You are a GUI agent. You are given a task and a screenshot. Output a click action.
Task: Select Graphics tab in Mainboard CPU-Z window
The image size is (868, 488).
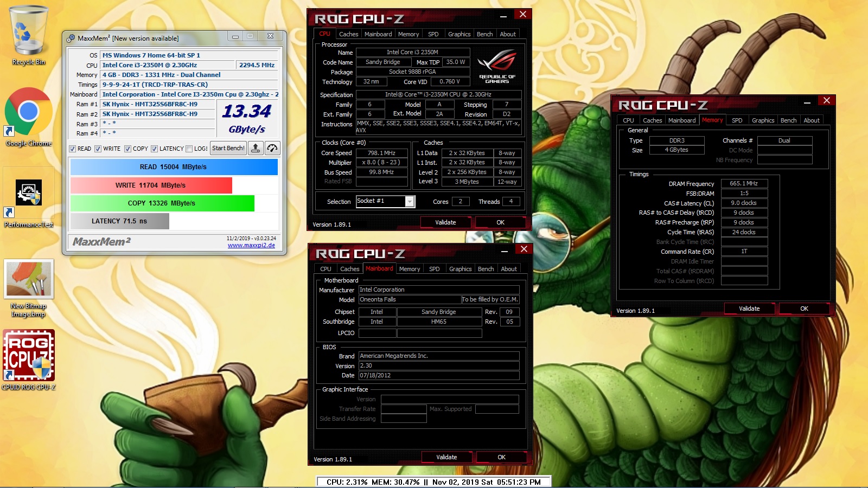460,269
